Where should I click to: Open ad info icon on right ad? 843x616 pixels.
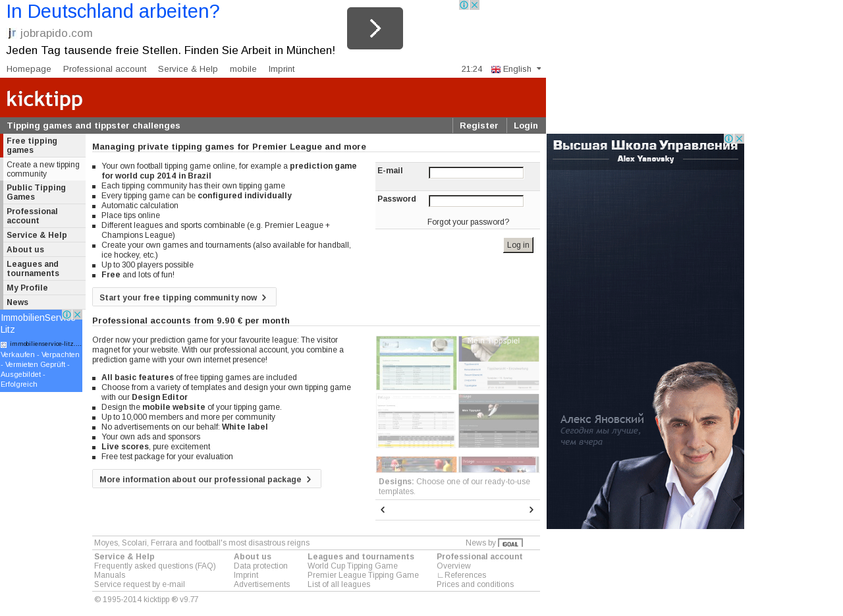pos(729,139)
